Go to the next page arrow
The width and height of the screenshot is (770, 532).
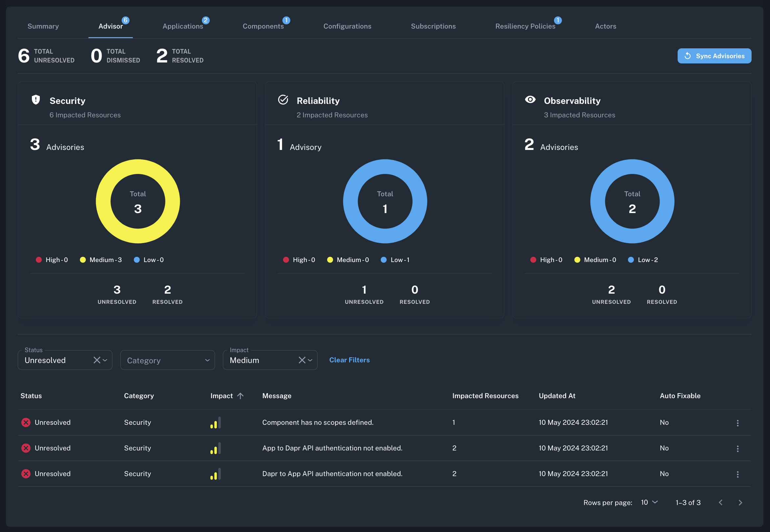click(740, 502)
